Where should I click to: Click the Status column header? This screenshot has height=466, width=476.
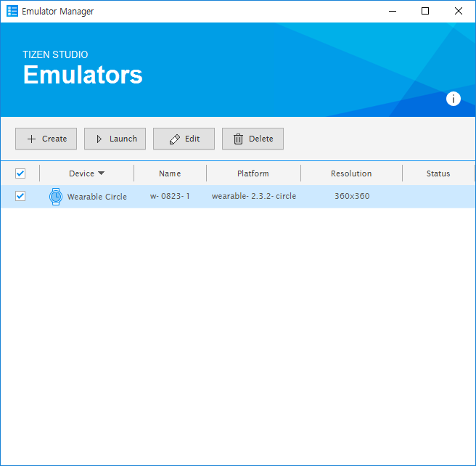point(438,173)
